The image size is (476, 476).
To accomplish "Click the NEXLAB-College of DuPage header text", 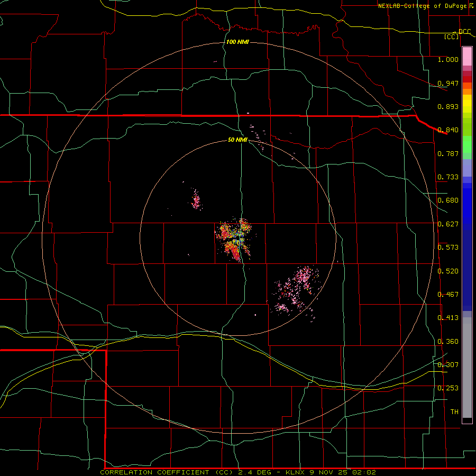I will (424, 6).
